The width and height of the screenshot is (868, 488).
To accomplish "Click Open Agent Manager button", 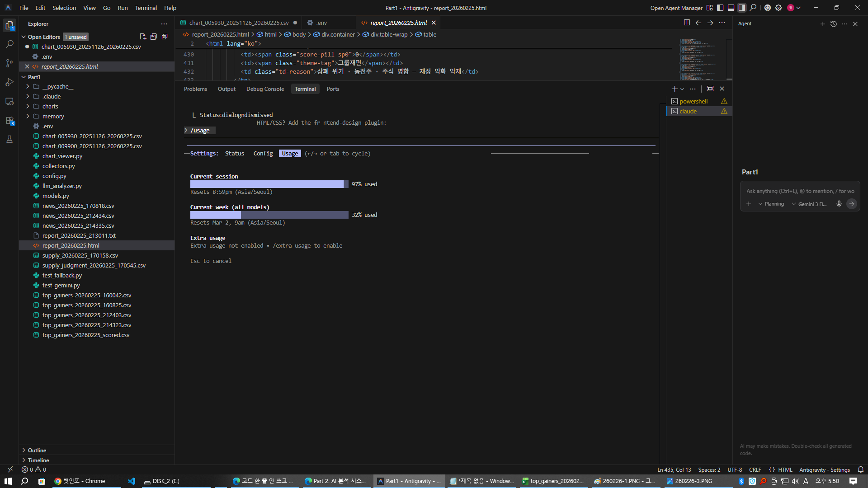I will [676, 8].
